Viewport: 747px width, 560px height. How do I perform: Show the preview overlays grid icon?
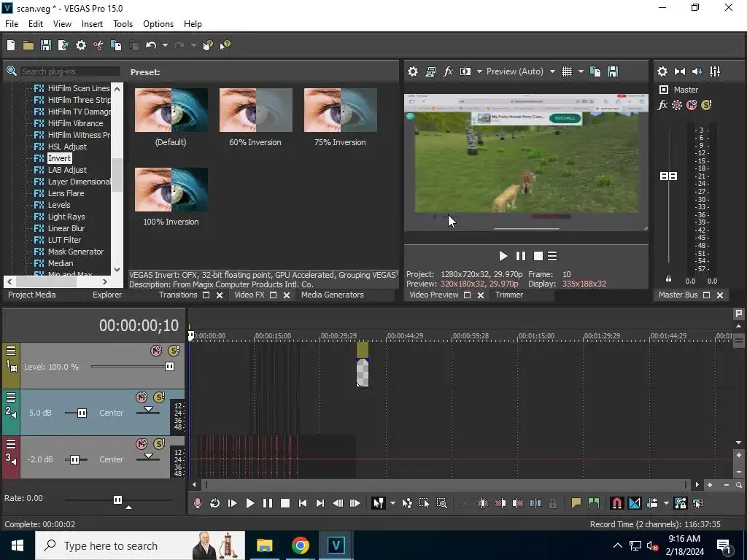[566, 71]
